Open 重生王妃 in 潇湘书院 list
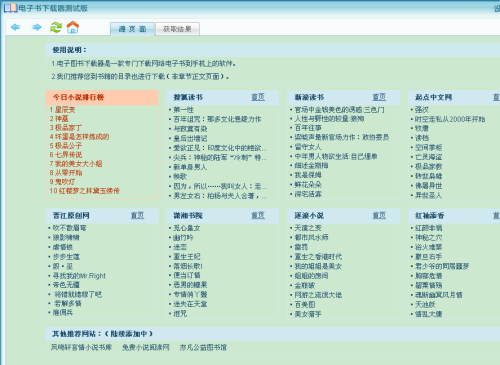The width and height of the screenshot is (500, 365). 187,257
